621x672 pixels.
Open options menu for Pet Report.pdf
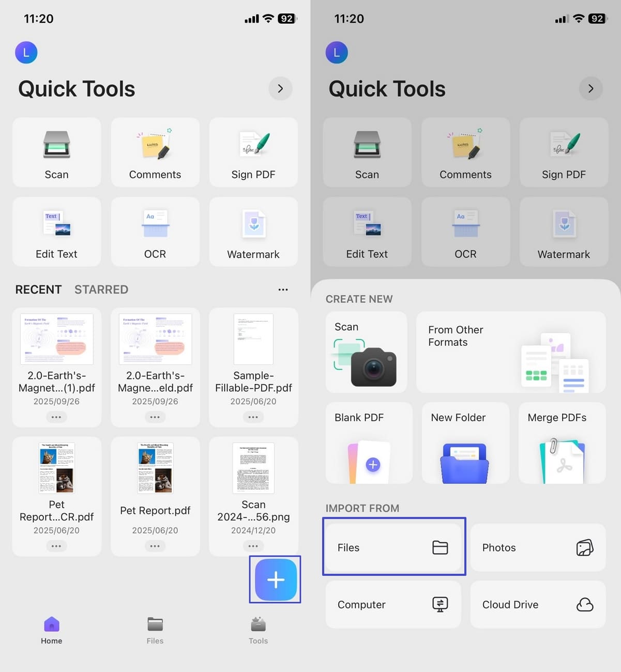point(155,546)
